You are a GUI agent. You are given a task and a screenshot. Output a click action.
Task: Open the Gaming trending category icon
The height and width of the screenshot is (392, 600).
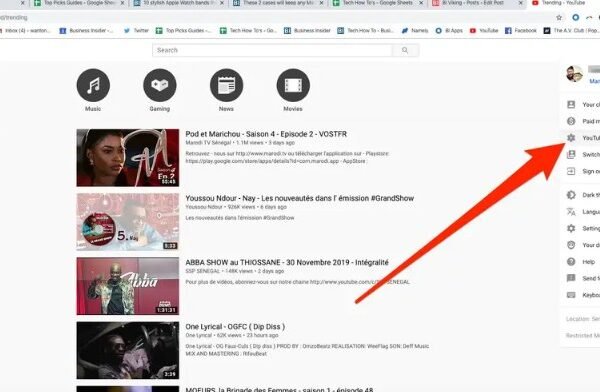(x=160, y=85)
